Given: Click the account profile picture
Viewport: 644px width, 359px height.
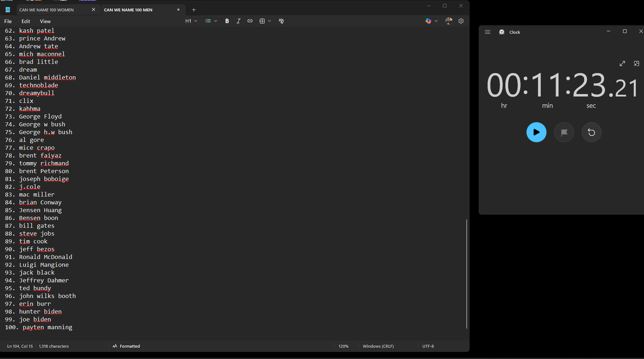Looking at the screenshot, I should tap(449, 21).
